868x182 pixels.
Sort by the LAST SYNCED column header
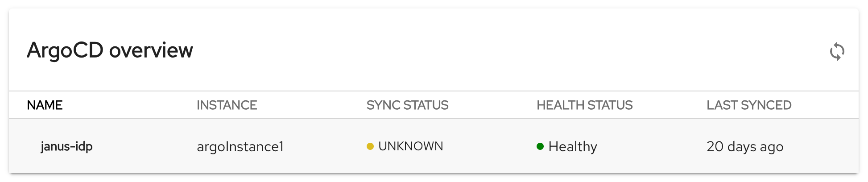point(749,105)
